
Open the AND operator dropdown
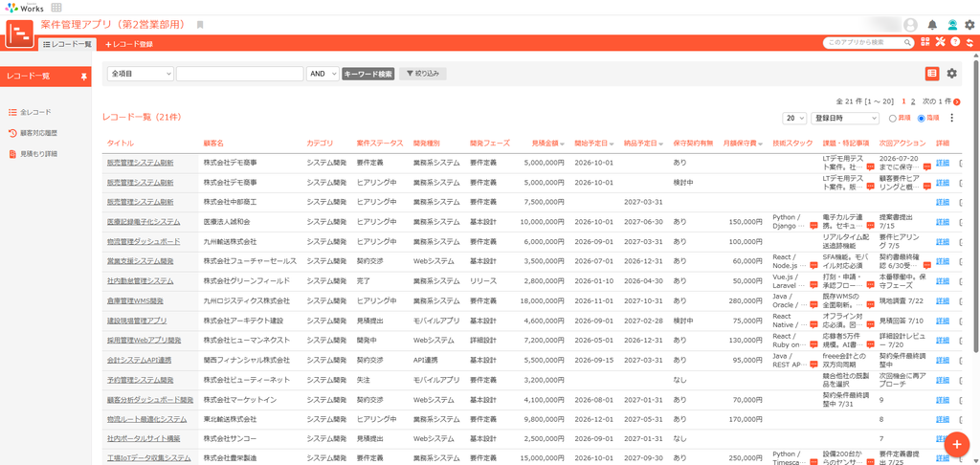323,74
